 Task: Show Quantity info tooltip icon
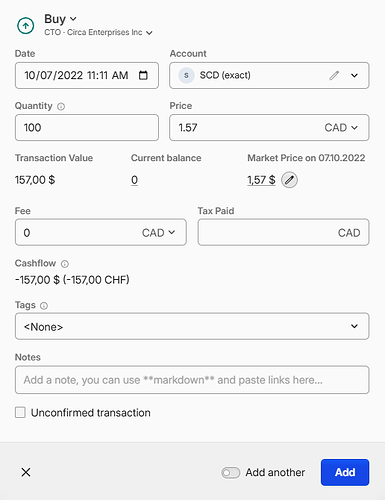61,106
